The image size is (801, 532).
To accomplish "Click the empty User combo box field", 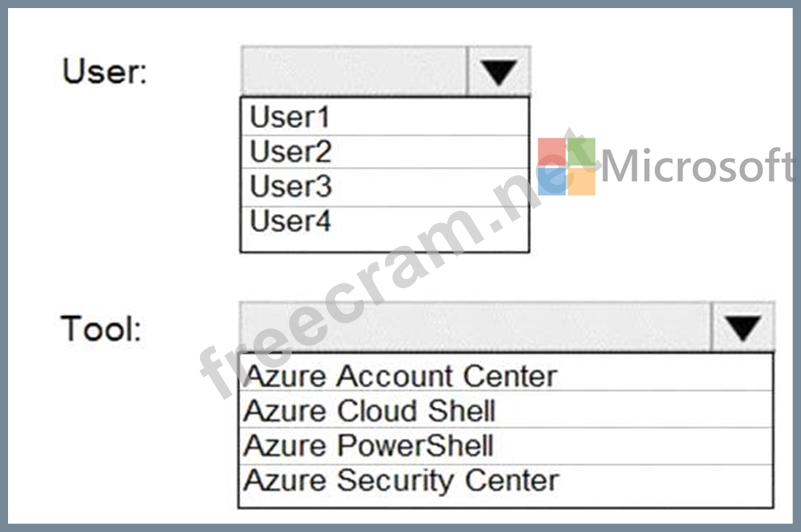I will (354, 71).
